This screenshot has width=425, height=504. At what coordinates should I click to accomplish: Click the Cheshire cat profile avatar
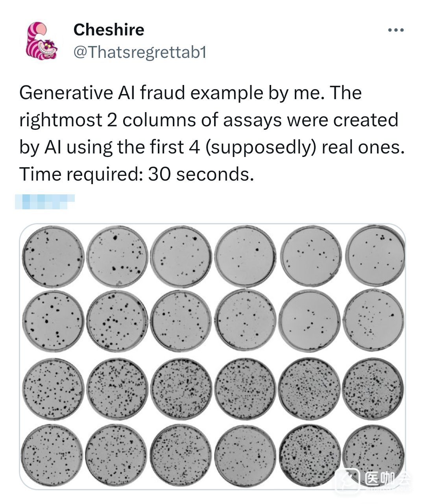click(41, 41)
